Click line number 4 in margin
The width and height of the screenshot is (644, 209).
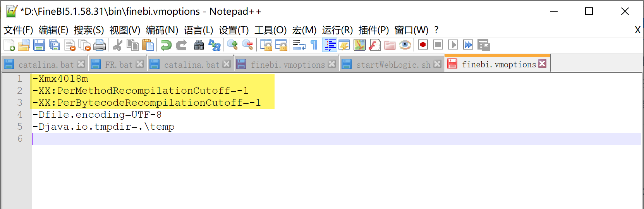coord(20,115)
